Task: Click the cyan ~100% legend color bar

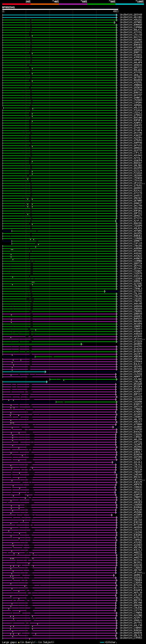Action: coord(130,4)
